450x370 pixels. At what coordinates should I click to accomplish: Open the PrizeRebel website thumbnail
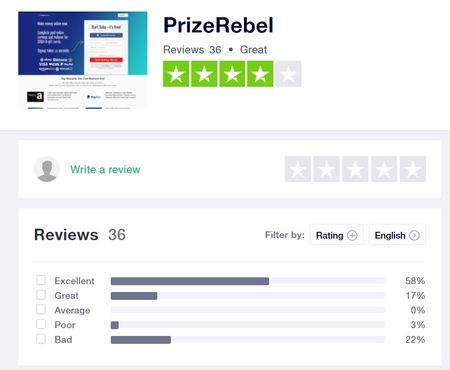coord(83,60)
